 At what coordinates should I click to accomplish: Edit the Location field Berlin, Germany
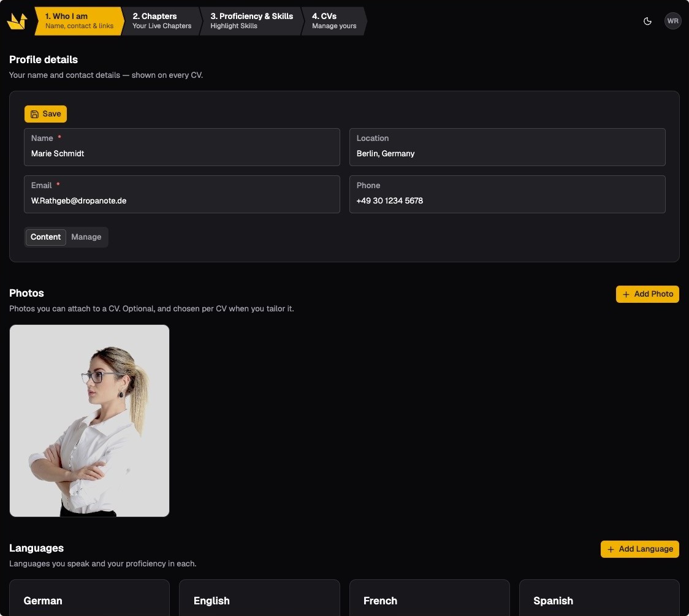coord(507,147)
